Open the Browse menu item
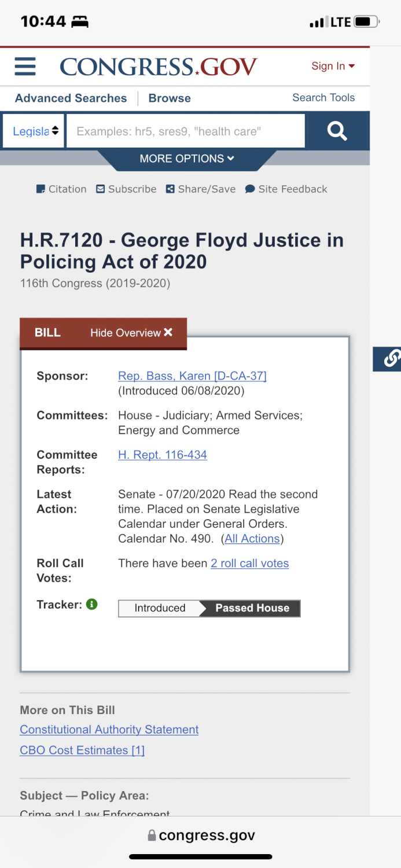 point(170,98)
